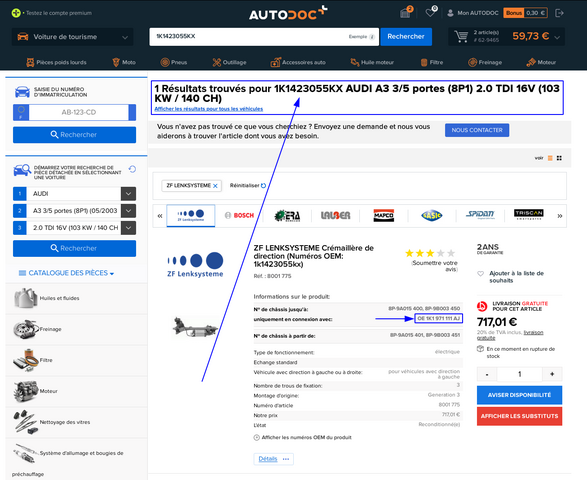Open the wishlist heart icon in header
Image resolution: width=587 pixels, height=480 pixels.
pos(431,12)
